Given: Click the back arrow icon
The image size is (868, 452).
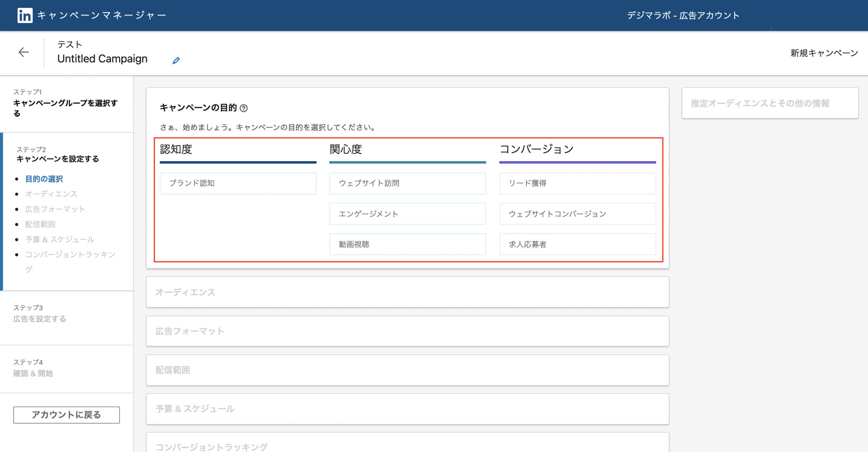Looking at the screenshot, I should click(x=23, y=52).
